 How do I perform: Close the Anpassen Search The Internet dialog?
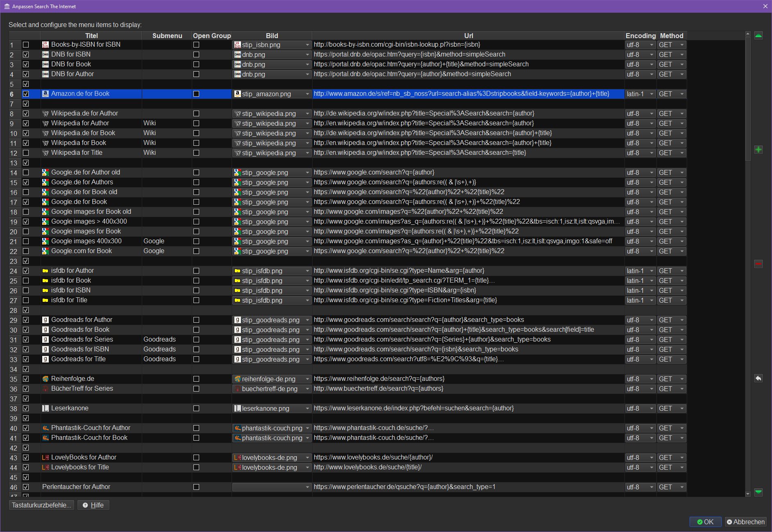(765, 6)
